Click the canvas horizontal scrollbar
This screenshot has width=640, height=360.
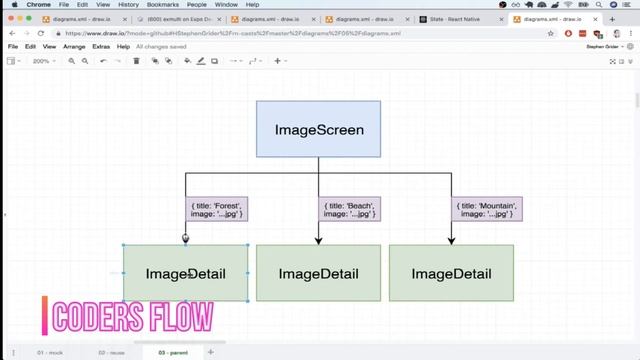[180, 342]
